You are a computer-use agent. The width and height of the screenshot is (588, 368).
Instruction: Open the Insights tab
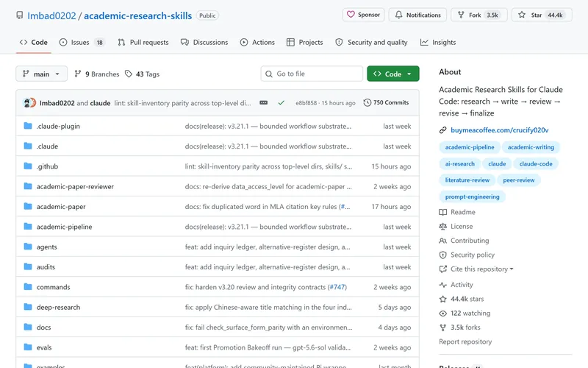(438, 42)
